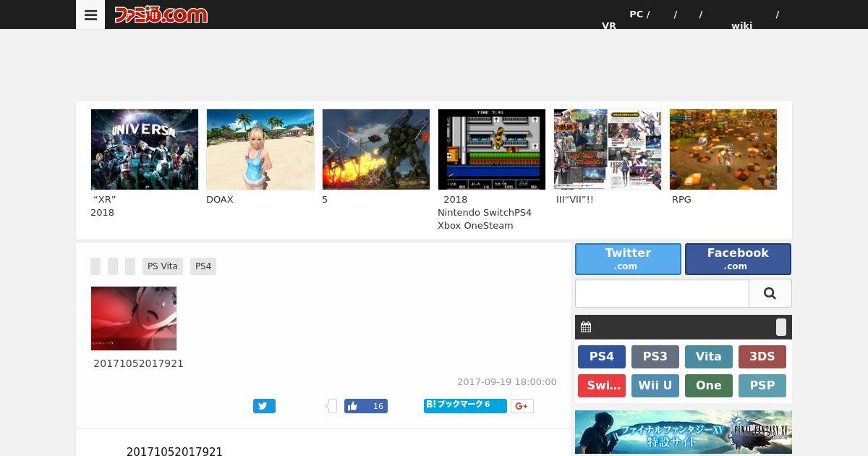Click the calendar icon in the dark bar
Screen dimensions: 868x456
click(x=586, y=327)
